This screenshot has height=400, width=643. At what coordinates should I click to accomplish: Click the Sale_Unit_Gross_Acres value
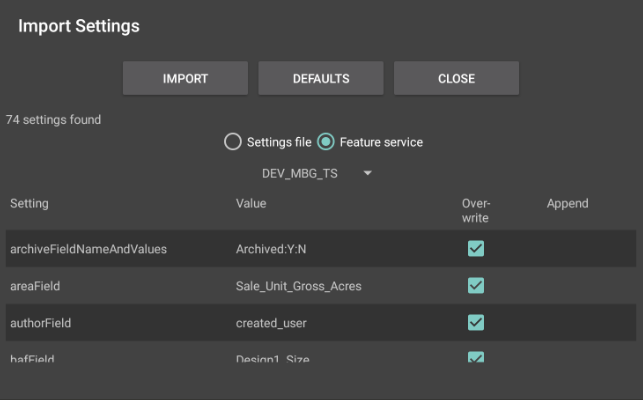pyautogui.click(x=298, y=286)
